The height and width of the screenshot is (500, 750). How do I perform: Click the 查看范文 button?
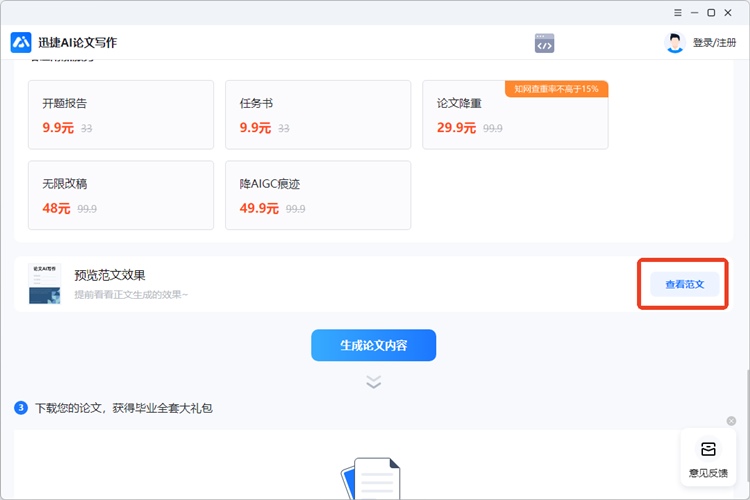tap(685, 284)
